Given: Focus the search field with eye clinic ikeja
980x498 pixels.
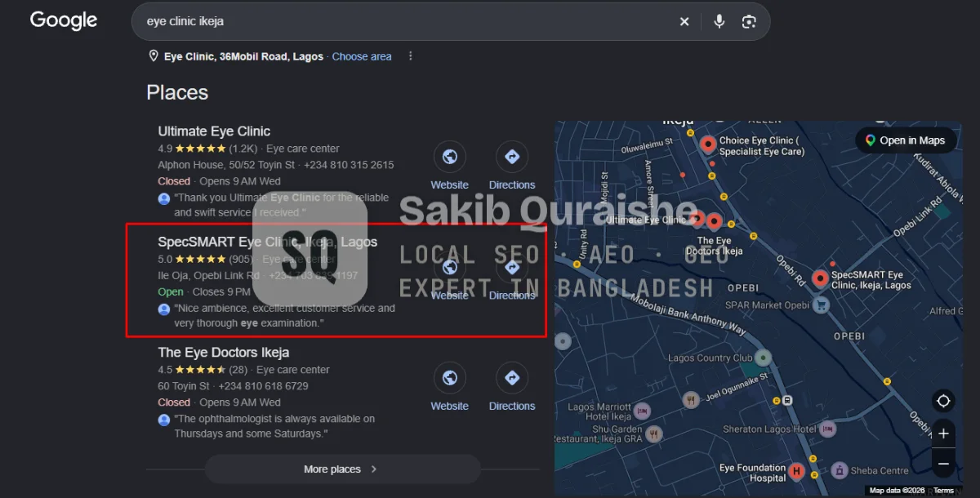Looking at the screenshot, I should click(404, 21).
